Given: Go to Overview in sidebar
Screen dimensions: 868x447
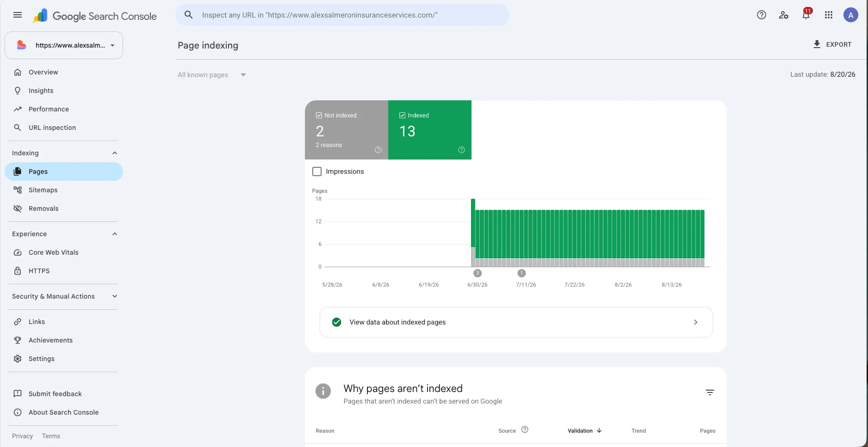Looking at the screenshot, I should [x=64, y=72].
